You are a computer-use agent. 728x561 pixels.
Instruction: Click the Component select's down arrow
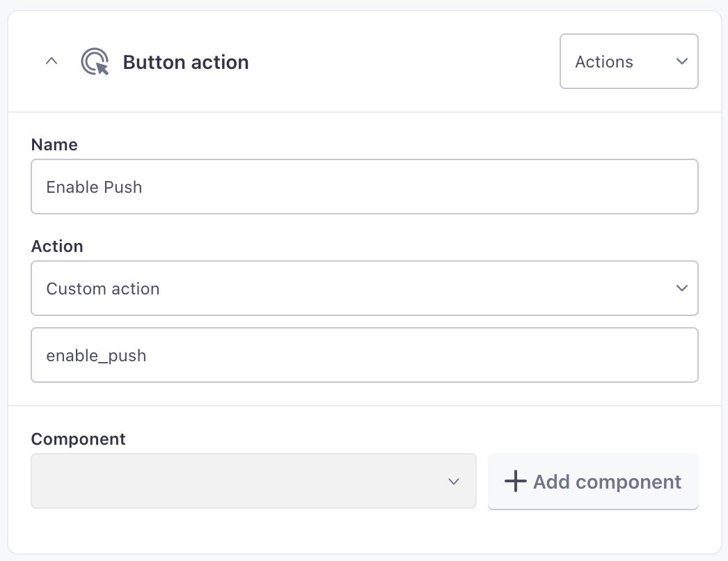pyautogui.click(x=454, y=481)
